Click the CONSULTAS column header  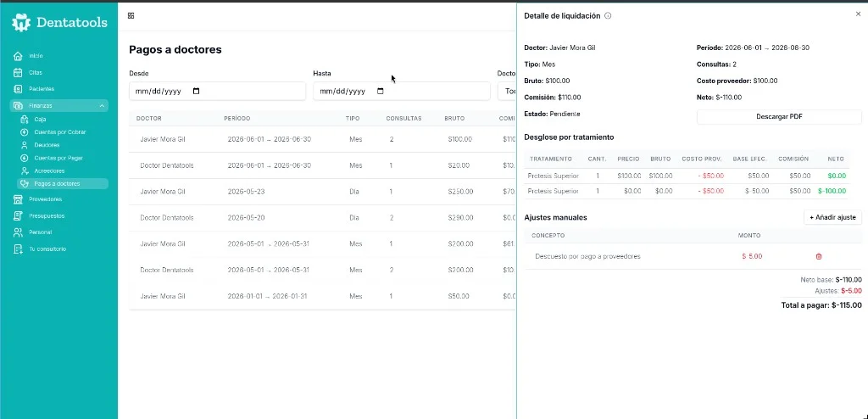point(403,119)
